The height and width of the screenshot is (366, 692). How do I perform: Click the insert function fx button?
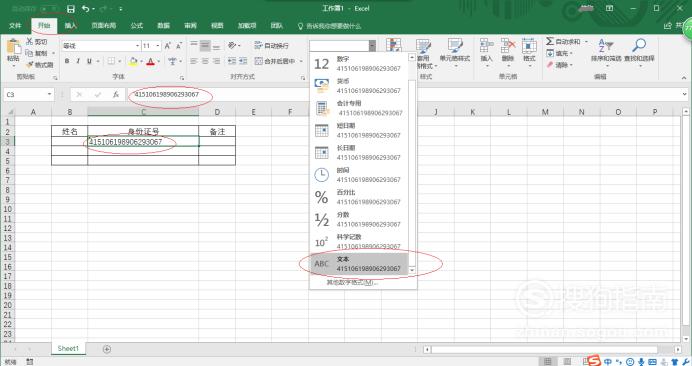tap(116, 94)
